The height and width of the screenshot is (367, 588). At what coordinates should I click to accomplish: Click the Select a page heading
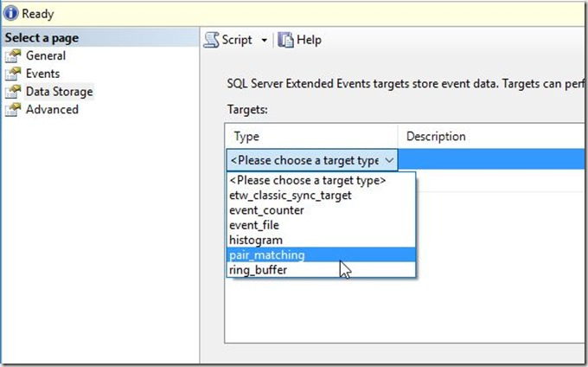coord(42,38)
